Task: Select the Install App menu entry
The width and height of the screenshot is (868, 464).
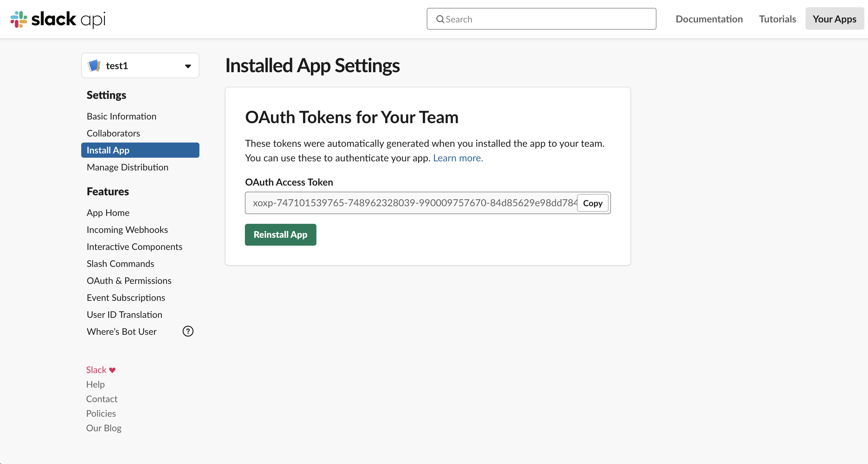Action: (108, 150)
